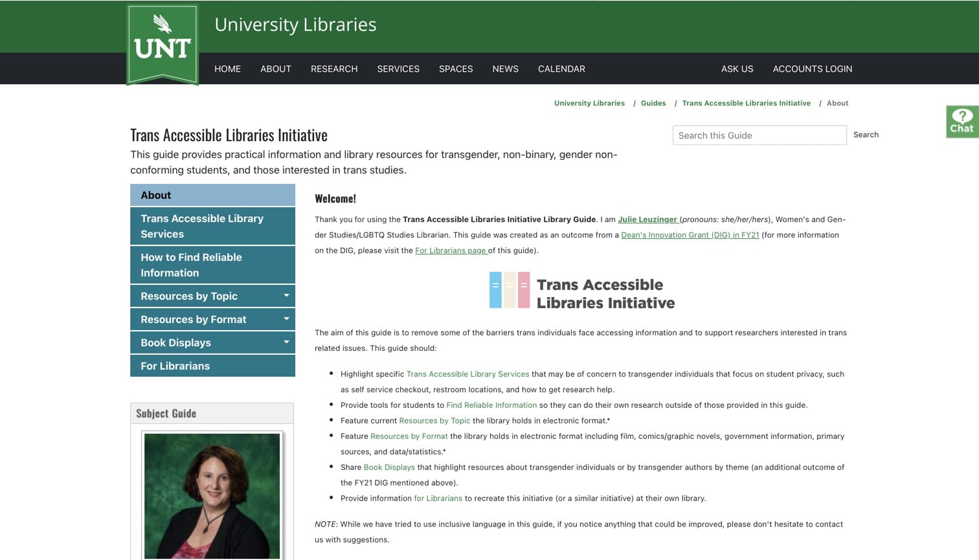The width and height of the screenshot is (979, 560).
Task: Click the Guides breadcrumb link
Action: point(653,103)
